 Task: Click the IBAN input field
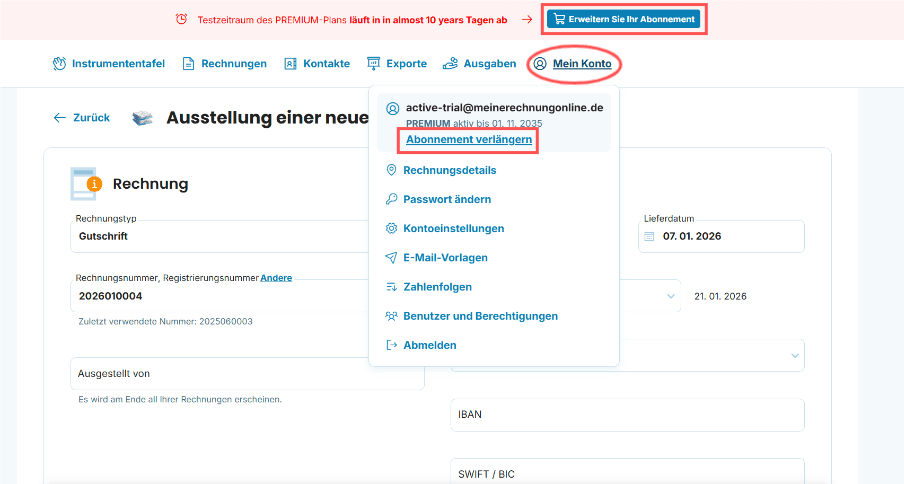pos(627,414)
